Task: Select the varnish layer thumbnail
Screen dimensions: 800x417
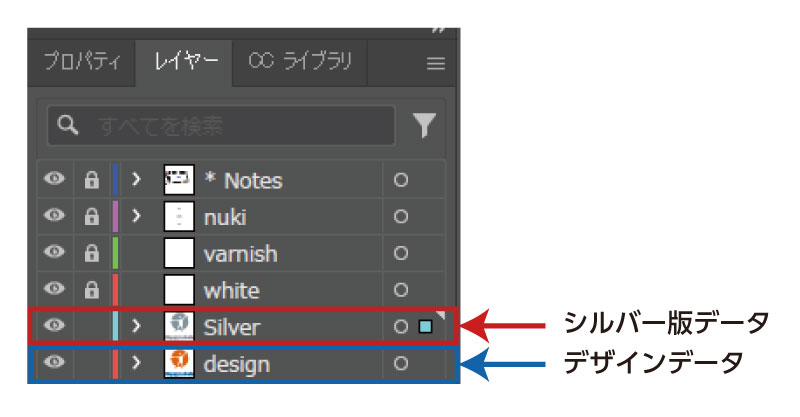Action: point(179,253)
